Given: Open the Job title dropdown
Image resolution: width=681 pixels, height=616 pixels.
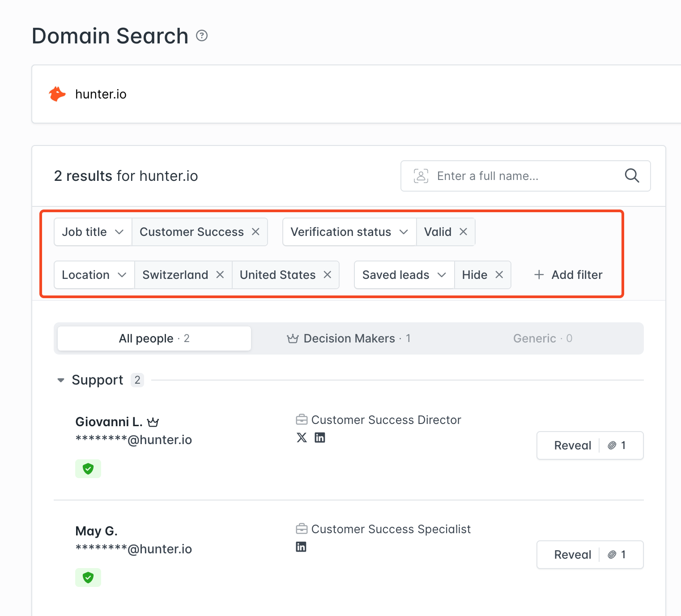Looking at the screenshot, I should (93, 232).
